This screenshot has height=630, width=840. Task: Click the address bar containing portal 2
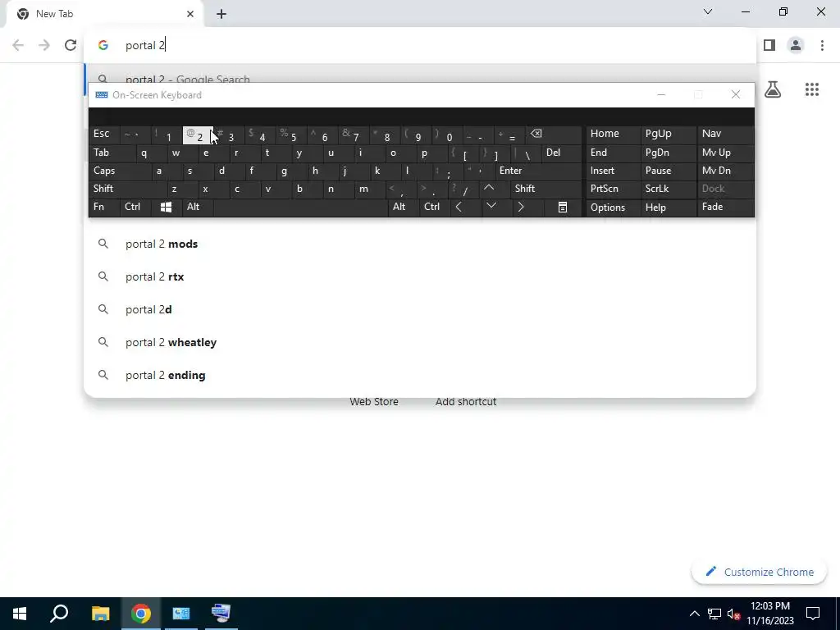420,45
